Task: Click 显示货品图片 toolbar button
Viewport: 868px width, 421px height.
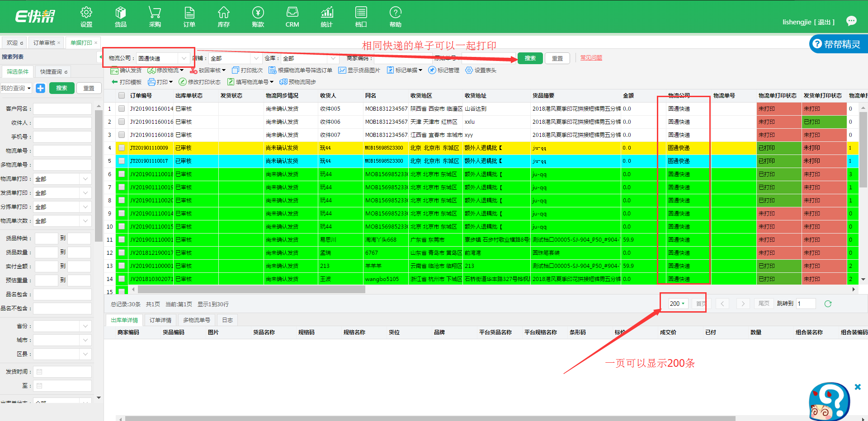Action: [359, 70]
